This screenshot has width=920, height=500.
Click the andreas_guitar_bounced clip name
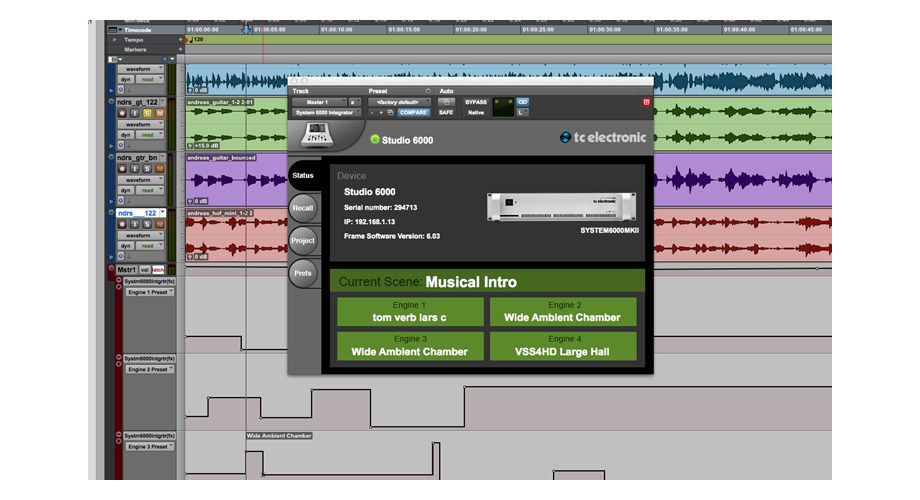221,158
